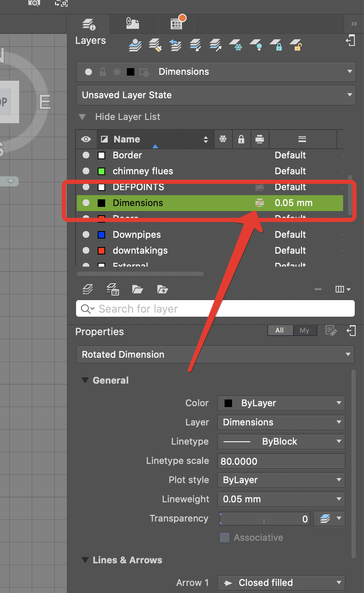364x593 pixels.
Task: Click the black color swatch for chimney flues
Action: 101,171
